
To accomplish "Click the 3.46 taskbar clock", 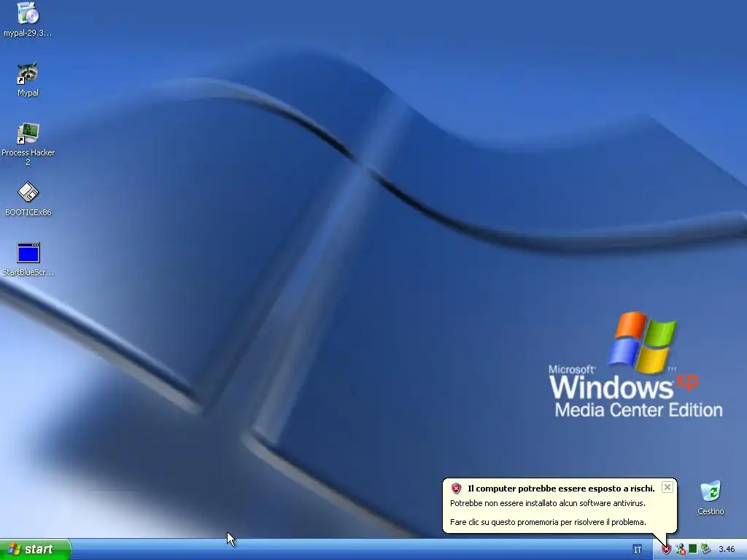I will point(727,550).
